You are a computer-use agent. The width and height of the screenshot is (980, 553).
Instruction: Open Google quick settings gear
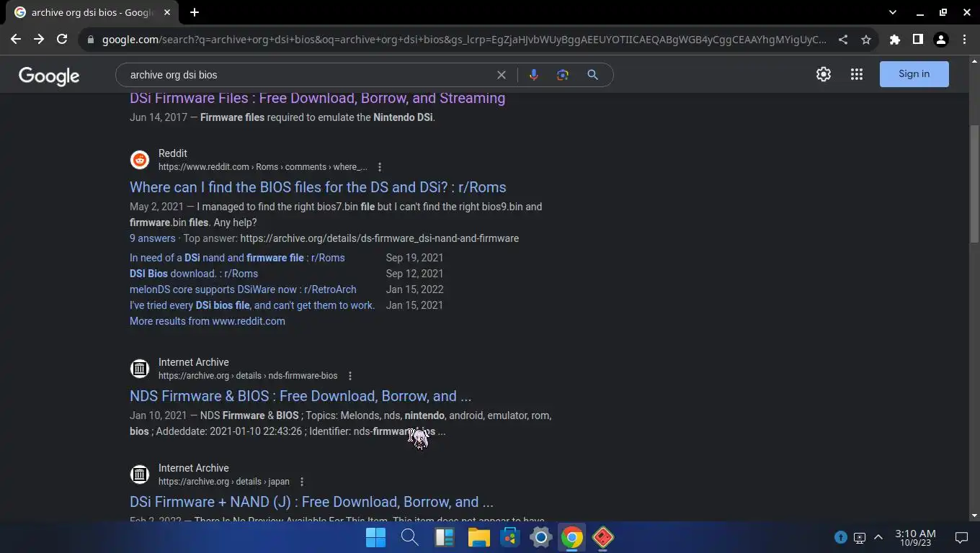824,74
